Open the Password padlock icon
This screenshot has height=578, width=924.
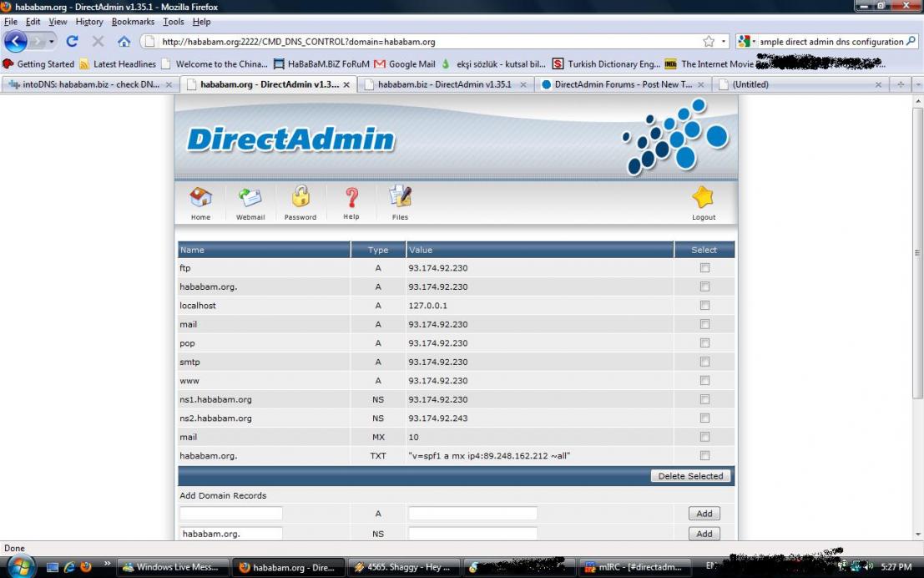[300, 197]
